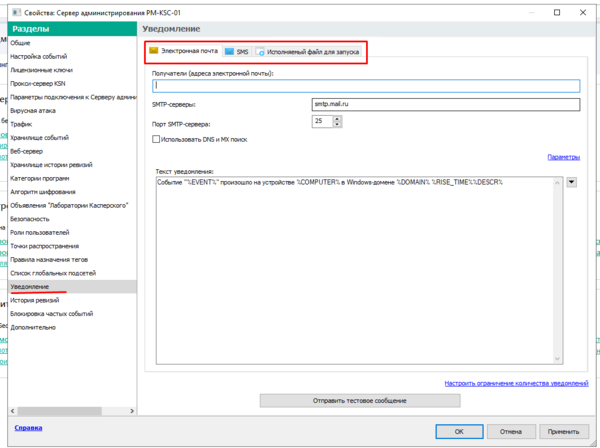
Task: Select Точки распространения section
Action: (72, 246)
